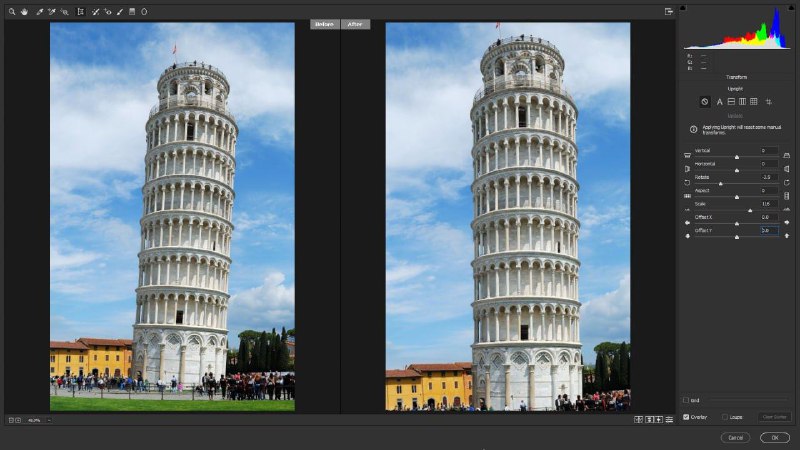This screenshot has width=800, height=450.
Task: Click the OK button
Action: [774, 438]
